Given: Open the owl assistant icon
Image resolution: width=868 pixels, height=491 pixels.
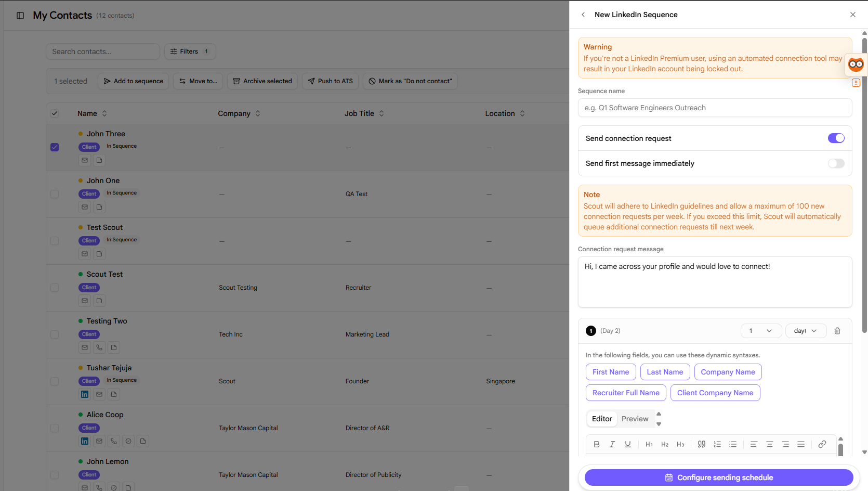Looking at the screenshot, I should [x=856, y=64].
